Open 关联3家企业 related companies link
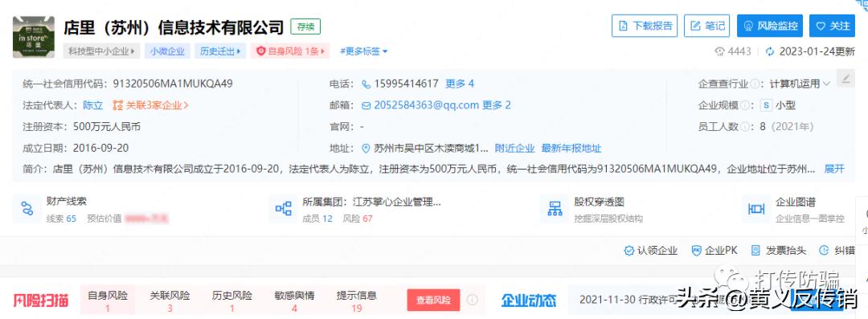This screenshot has height=319, width=868. point(150,105)
